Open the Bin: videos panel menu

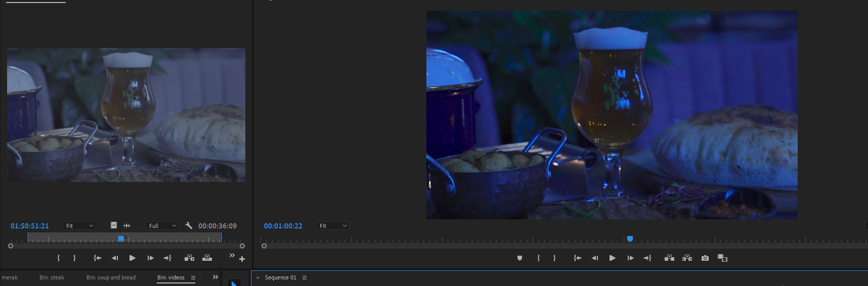coord(193,277)
